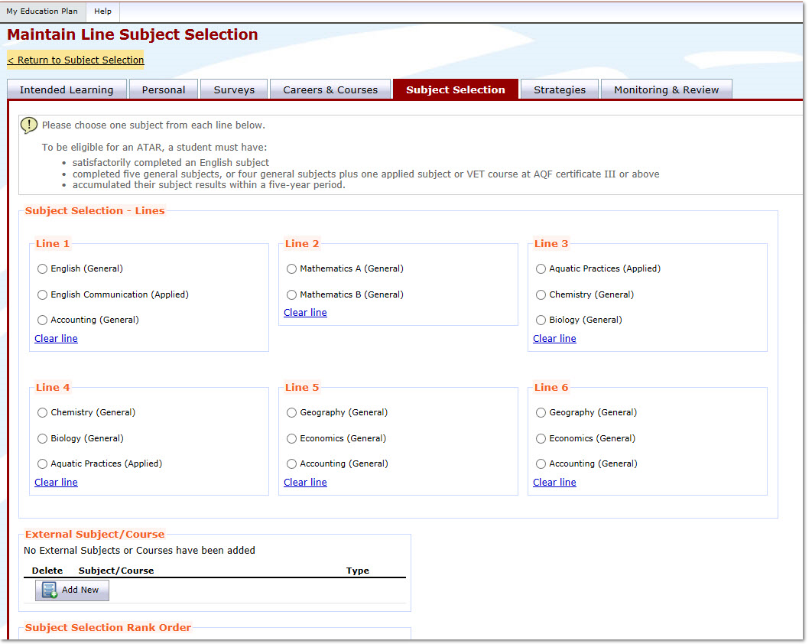Select English (General) in Line 1

43,269
